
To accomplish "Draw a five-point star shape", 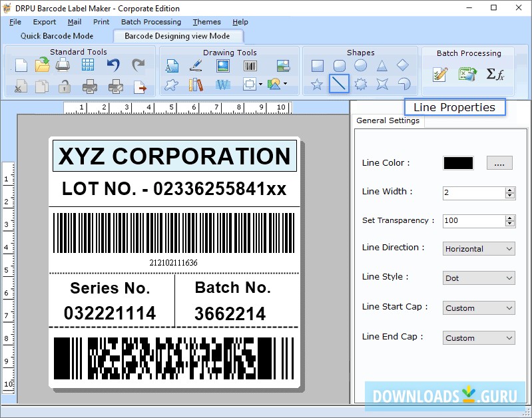I will [x=316, y=84].
